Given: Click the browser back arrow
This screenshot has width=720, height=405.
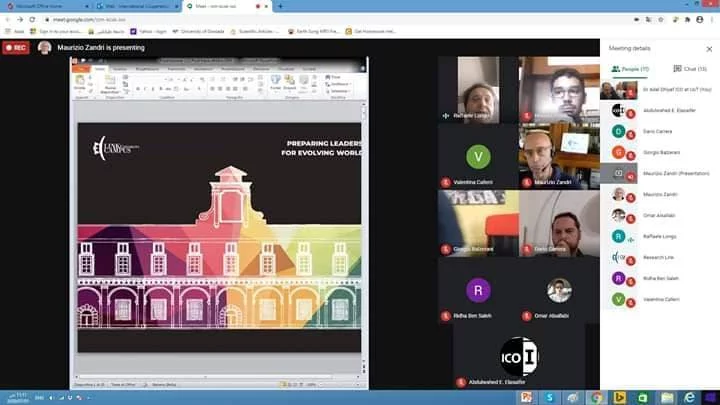Looking at the screenshot, I should 8,19.
